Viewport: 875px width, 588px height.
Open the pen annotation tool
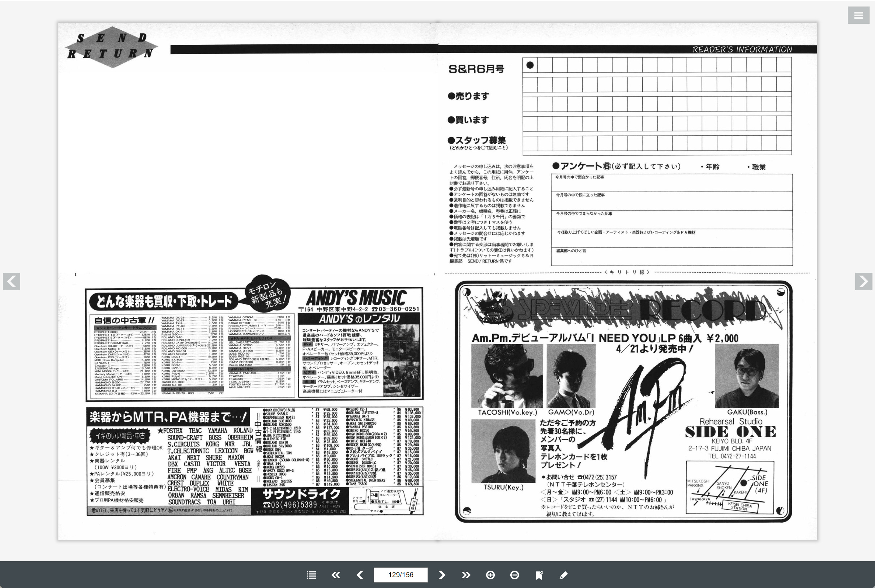[563, 575]
